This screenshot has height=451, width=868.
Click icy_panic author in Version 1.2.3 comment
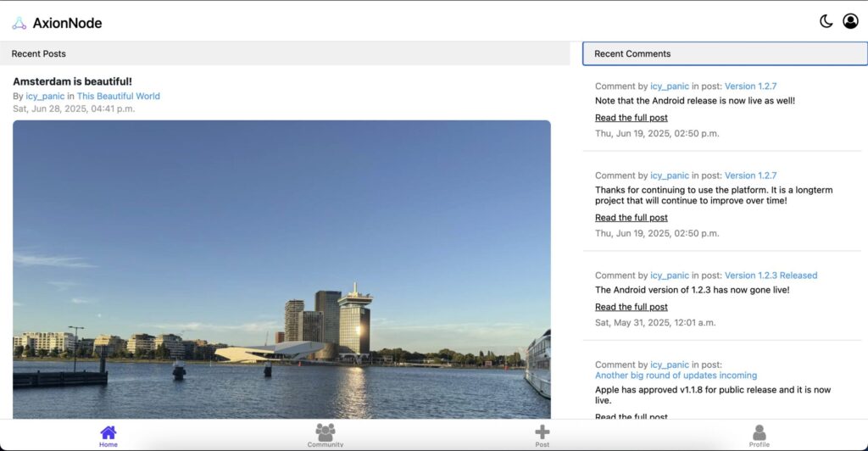pyautogui.click(x=669, y=275)
